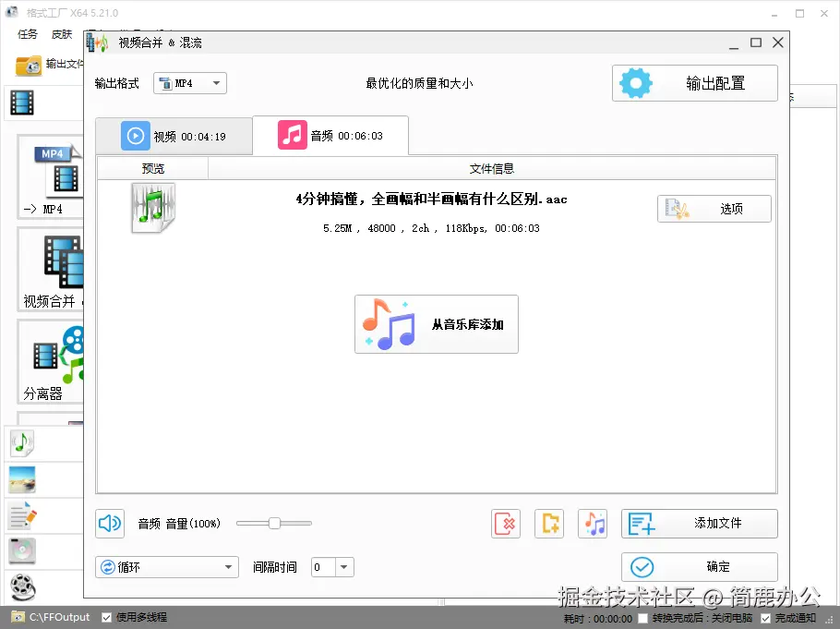Enable the 完成通知 notification checkbox

point(767,617)
